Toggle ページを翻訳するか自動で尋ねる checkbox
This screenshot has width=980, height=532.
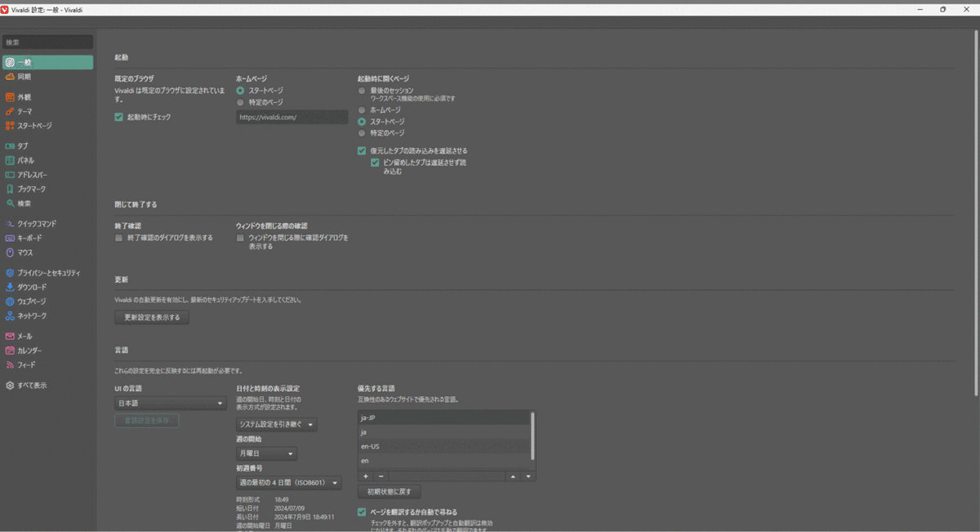tap(362, 512)
